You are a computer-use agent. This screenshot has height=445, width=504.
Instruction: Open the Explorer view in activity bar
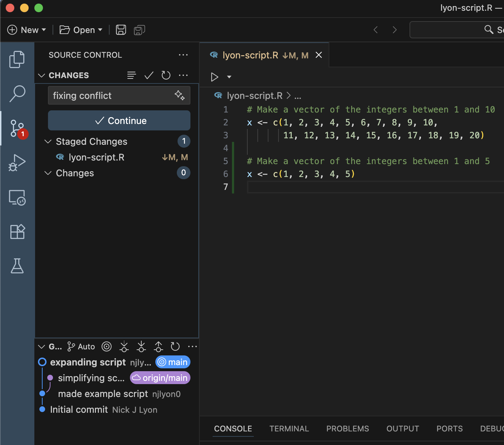tap(17, 59)
